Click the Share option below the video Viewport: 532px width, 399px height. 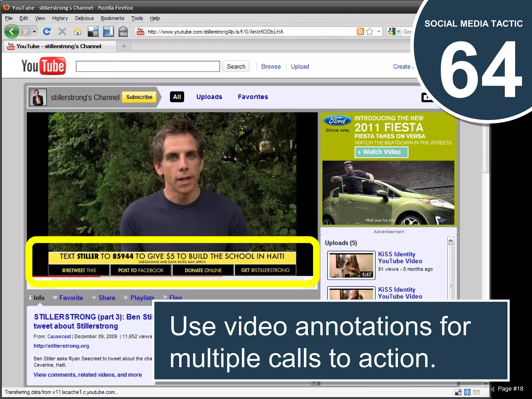(103, 298)
